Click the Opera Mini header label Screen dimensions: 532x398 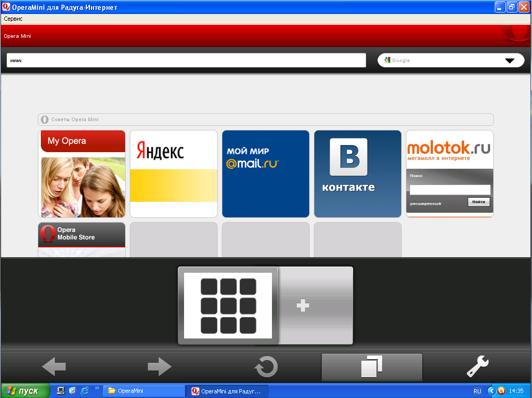[17, 36]
